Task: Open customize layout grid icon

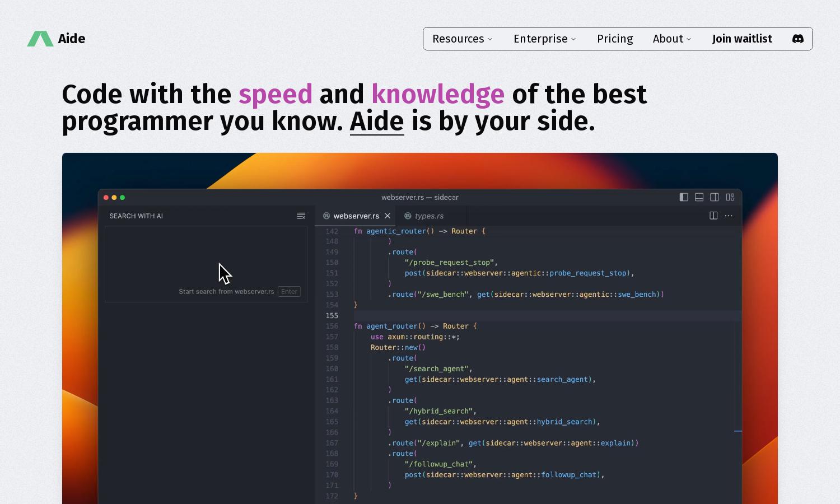Action: coord(730,197)
